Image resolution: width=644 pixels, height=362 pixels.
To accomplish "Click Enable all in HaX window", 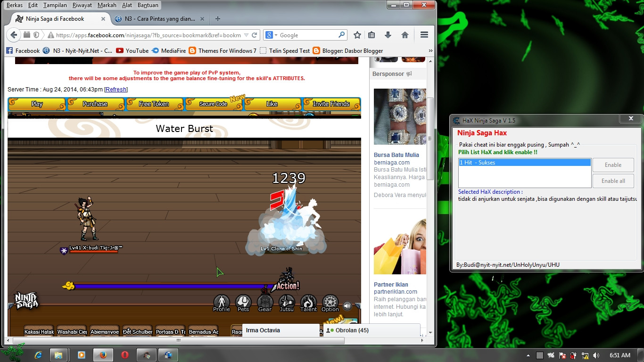I will pos(613,181).
